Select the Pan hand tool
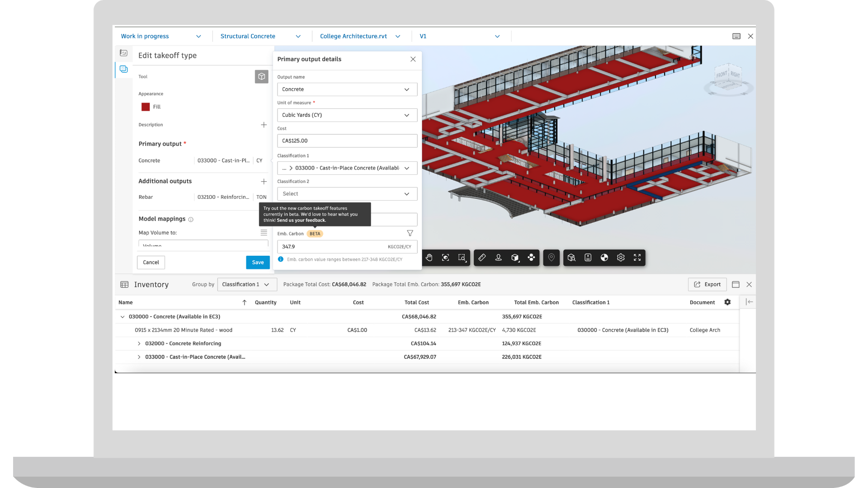 429,258
